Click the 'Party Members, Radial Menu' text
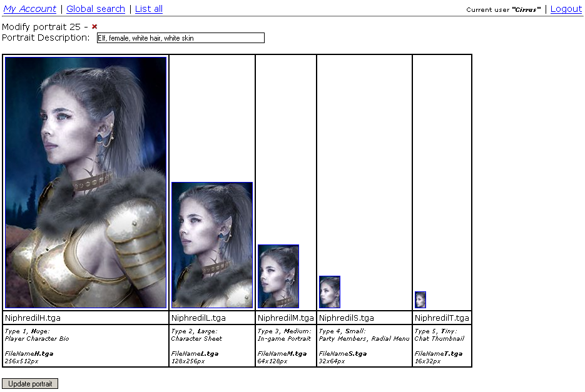The width and height of the screenshot is (585, 392). [364, 339]
